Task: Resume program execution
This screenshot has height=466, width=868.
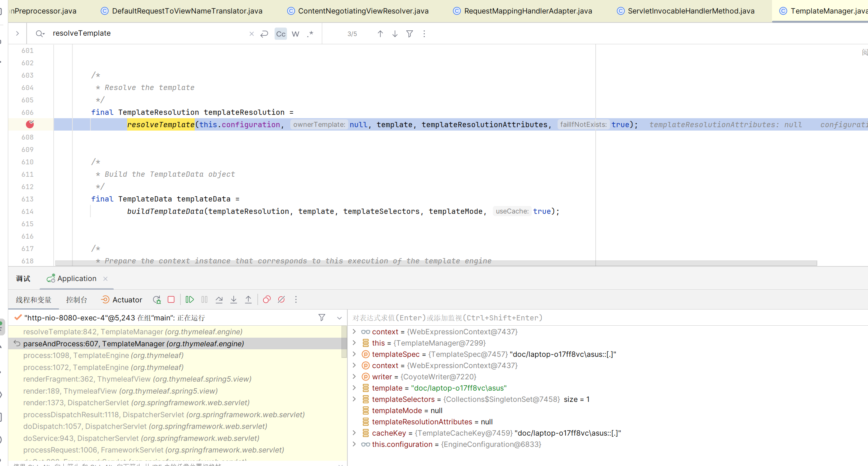Action: click(x=190, y=299)
